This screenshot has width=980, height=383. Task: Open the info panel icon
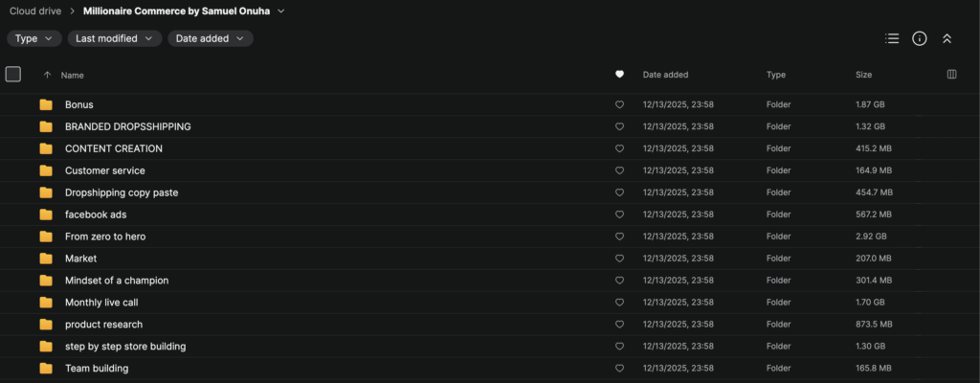click(920, 39)
